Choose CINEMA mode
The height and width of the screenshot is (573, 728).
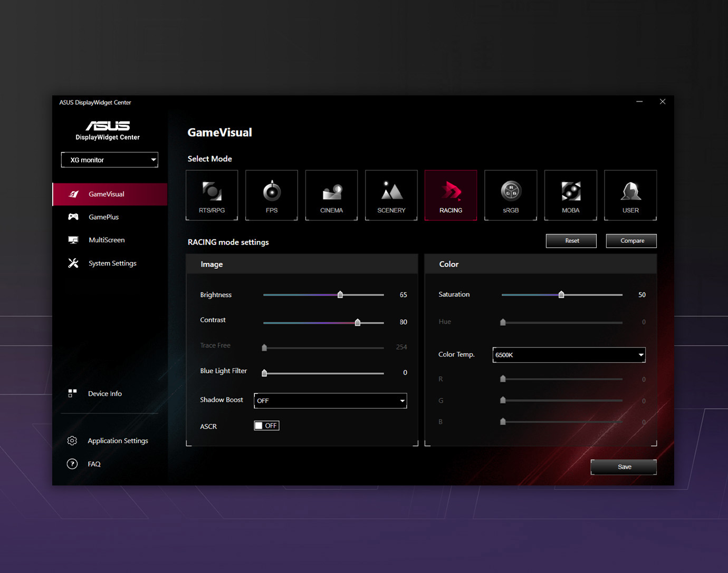(331, 195)
